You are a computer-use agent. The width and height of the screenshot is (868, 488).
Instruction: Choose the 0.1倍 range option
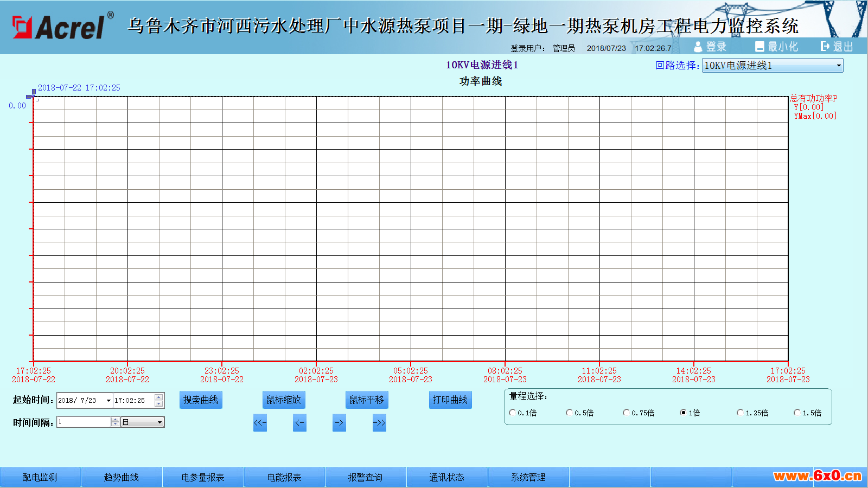coord(512,413)
